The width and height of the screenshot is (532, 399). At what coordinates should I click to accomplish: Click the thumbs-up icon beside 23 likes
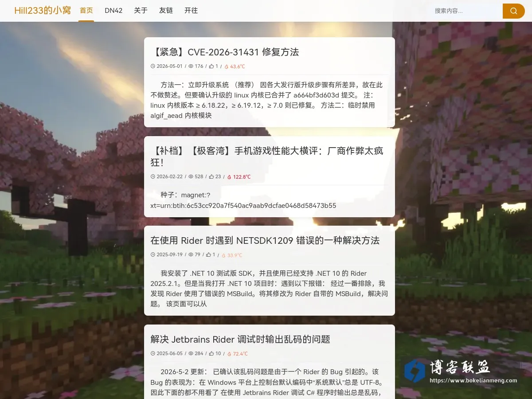[211, 176]
